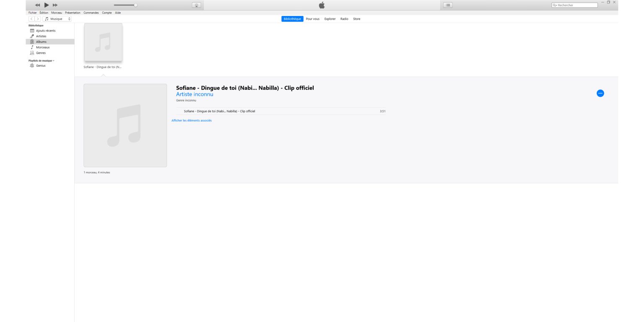Go forward with the right arrow button
The width and height of the screenshot is (644, 322).
point(38,19)
